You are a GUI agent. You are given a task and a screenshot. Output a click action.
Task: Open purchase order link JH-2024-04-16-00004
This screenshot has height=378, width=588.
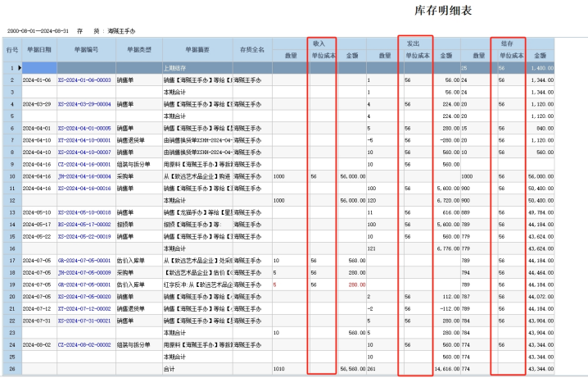pos(84,176)
